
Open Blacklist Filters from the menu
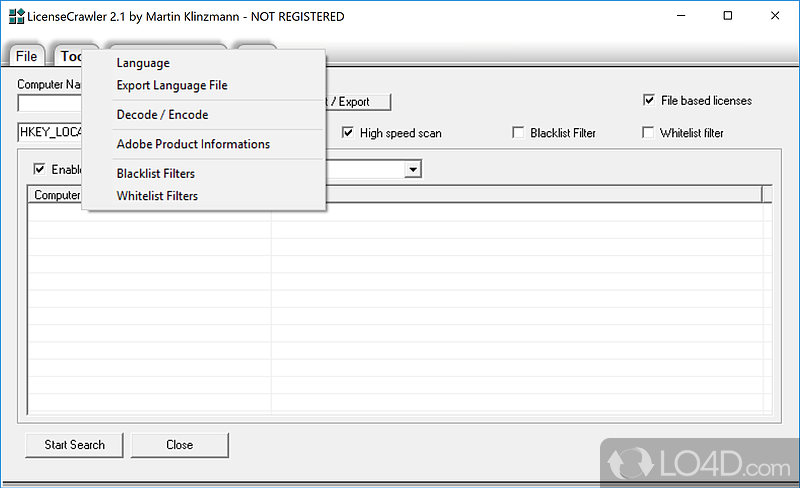click(156, 174)
